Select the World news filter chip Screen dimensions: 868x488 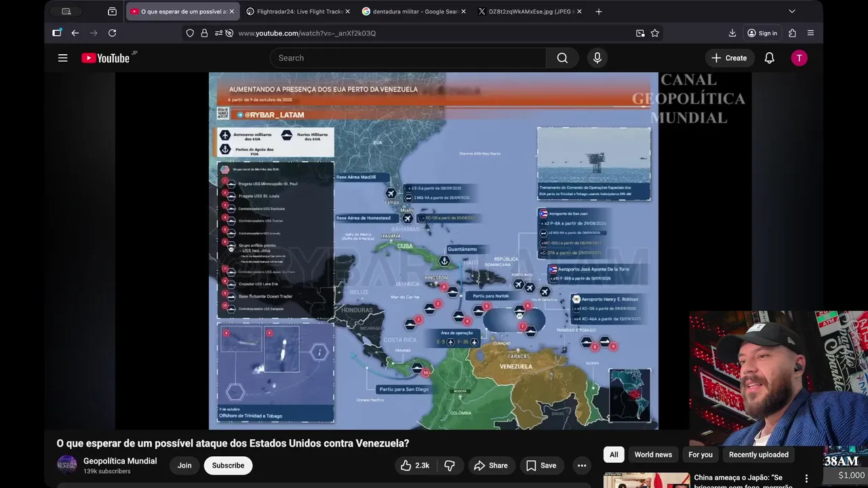tap(653, 455)
